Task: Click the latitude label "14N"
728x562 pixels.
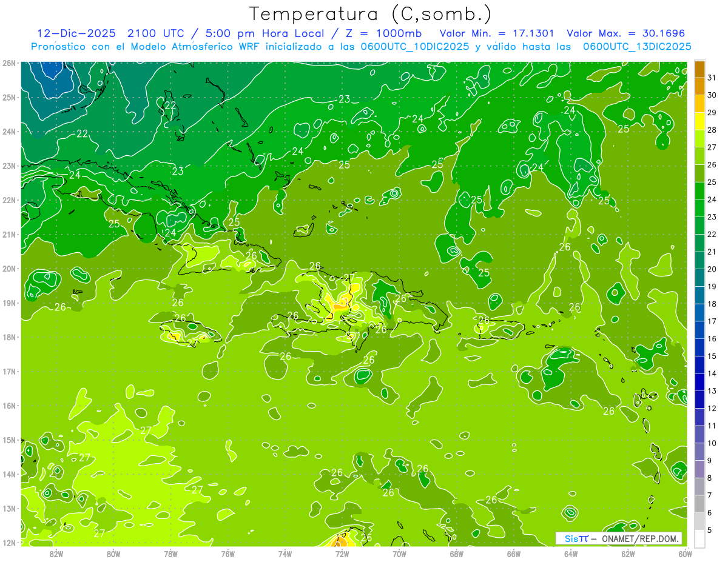Action: [8, 474]
